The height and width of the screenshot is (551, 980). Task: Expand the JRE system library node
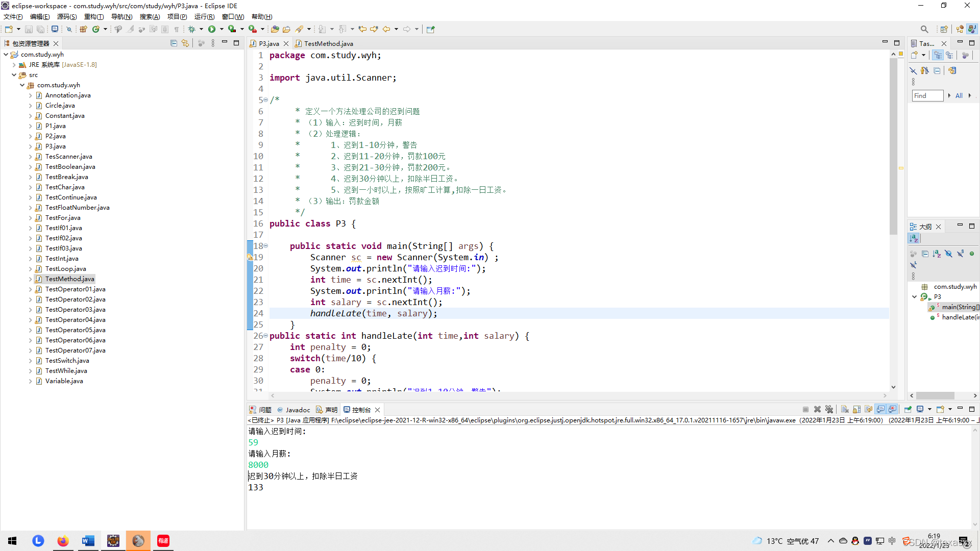(x=14, y=65)
